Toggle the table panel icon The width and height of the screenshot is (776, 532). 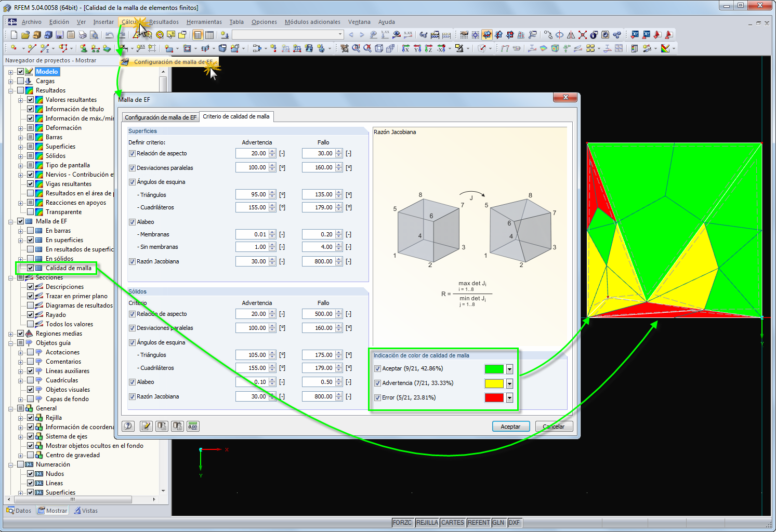(209, 35)
